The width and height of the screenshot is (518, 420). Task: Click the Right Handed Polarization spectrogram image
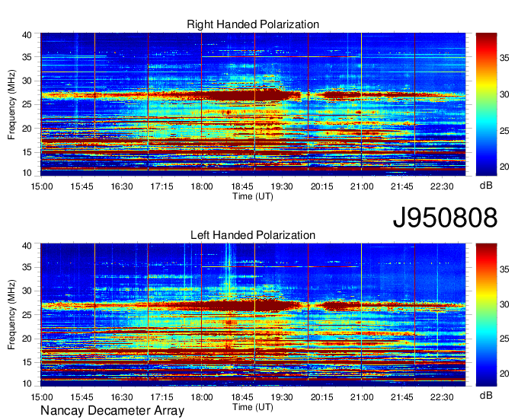[253, 104]
